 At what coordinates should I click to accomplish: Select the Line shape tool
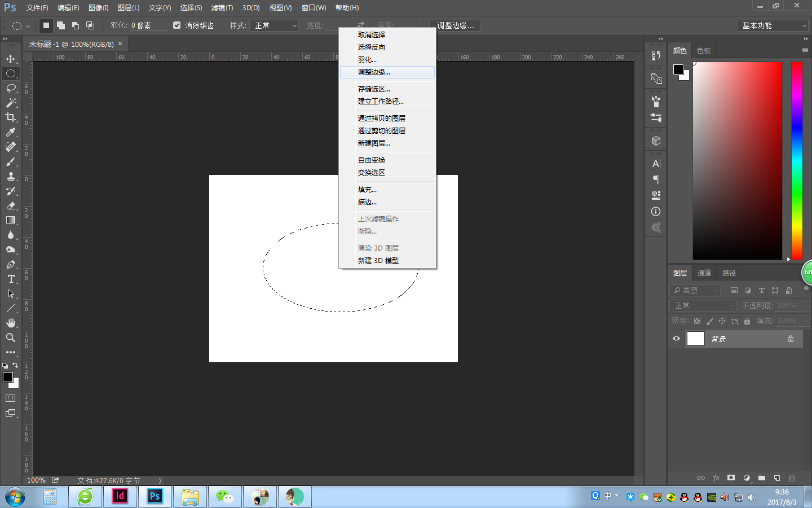coord(11,308)
